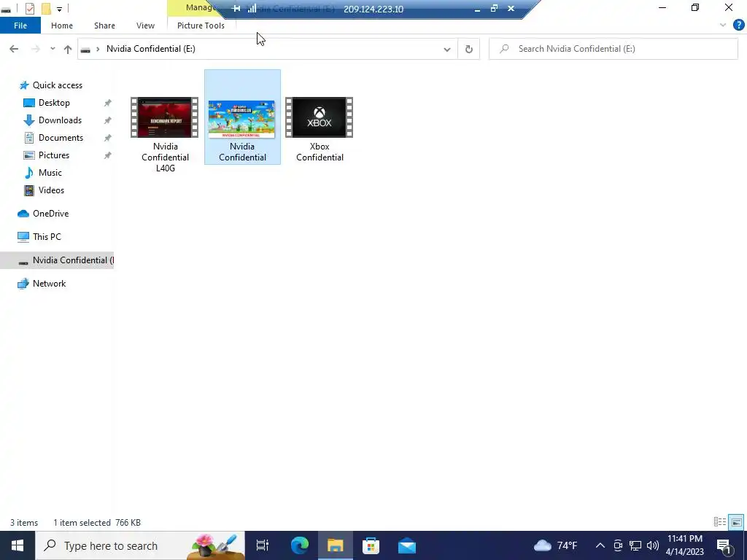Image resolution: width=747 pixels, height=560 pixels.
Task: Click the pin icon beside Documents
Action: (108, 138)
